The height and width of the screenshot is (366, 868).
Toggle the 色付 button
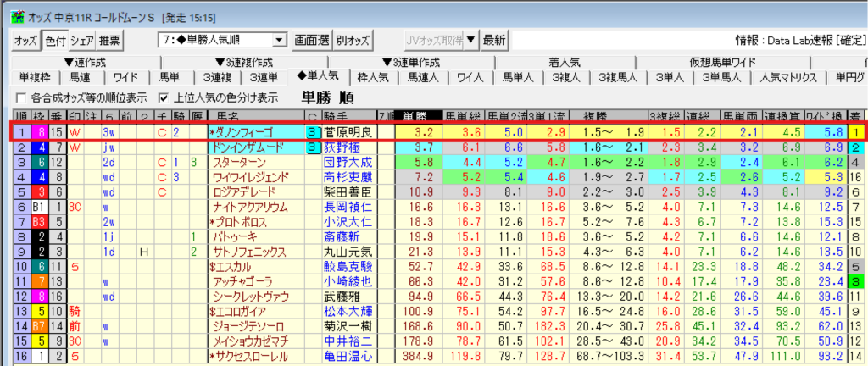[x=54, y=40]
